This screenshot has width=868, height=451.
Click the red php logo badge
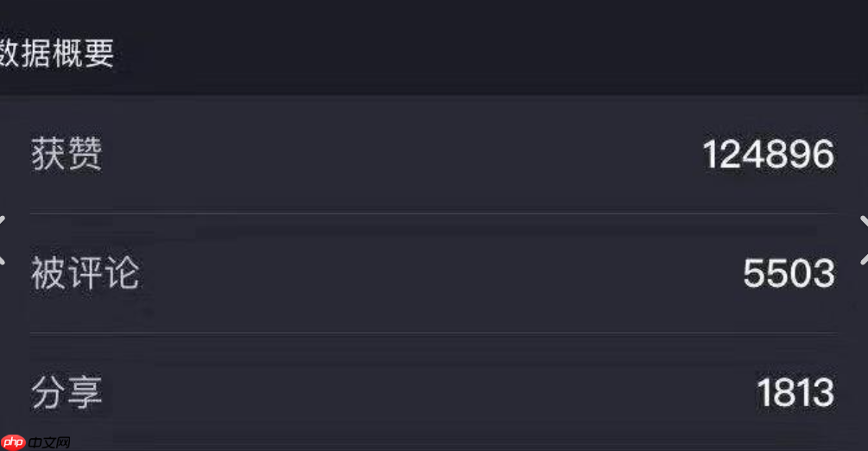(x=13, y=442)
